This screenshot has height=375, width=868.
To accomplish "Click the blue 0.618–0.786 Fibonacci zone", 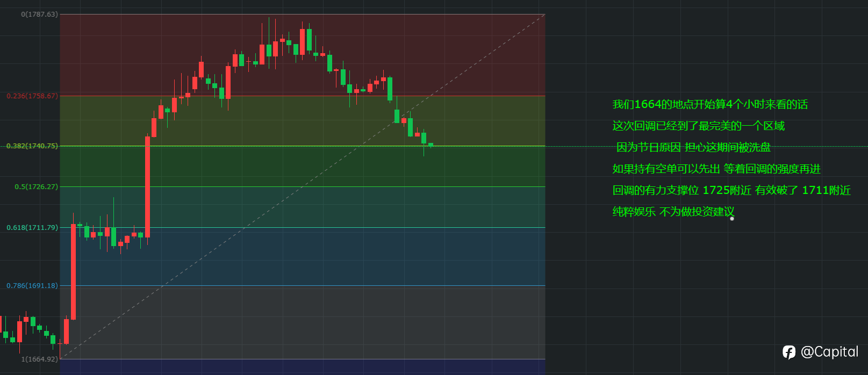I will tap(303, 257).
